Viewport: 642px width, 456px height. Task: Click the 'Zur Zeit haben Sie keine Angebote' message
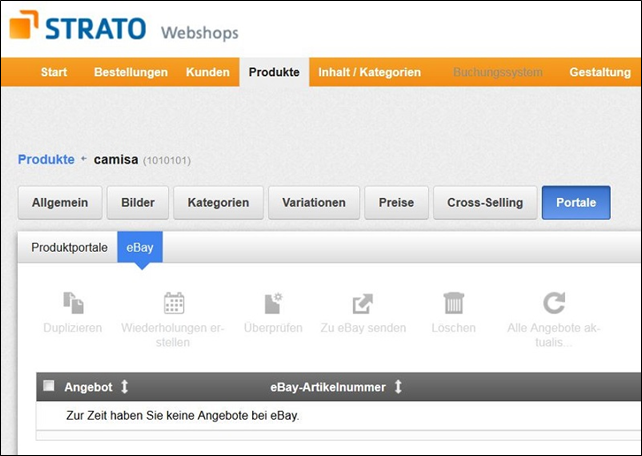point(183,416)
